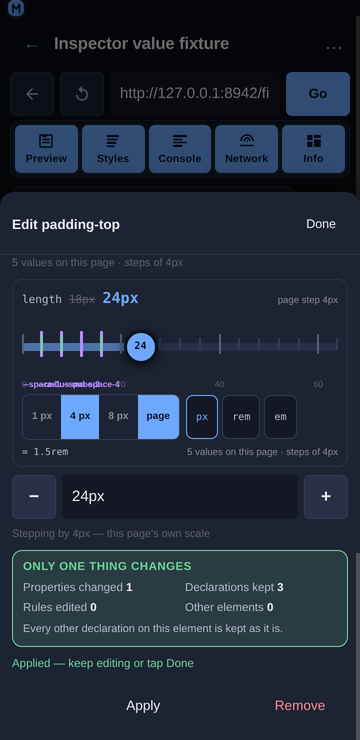Click the M app logo icon
This screenshot has width=360, height=740.
[17, 8]
